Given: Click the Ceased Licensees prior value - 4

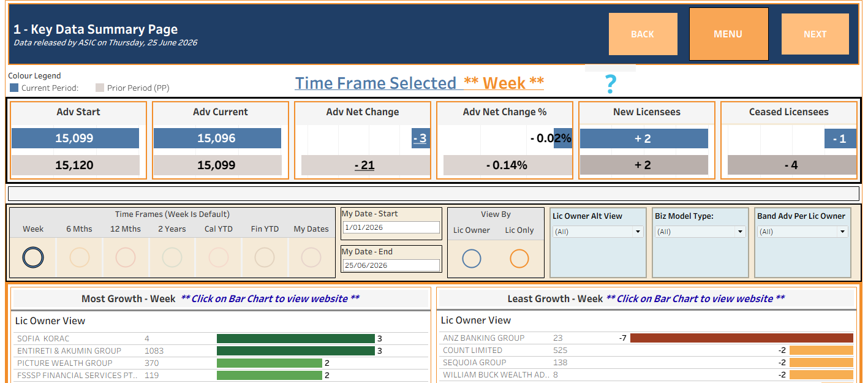Looking at the screenshot, I should tap(791, 165).
